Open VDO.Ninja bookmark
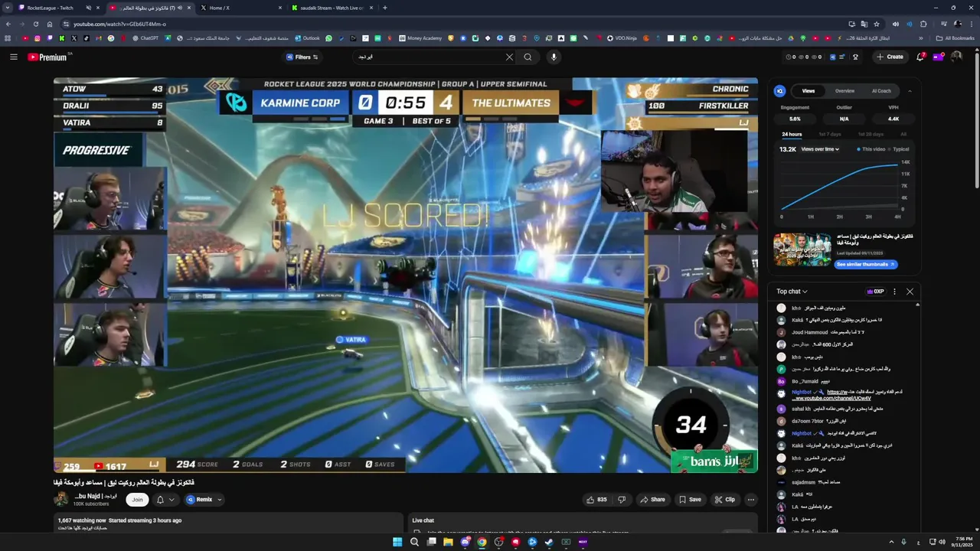 (622, 38)
